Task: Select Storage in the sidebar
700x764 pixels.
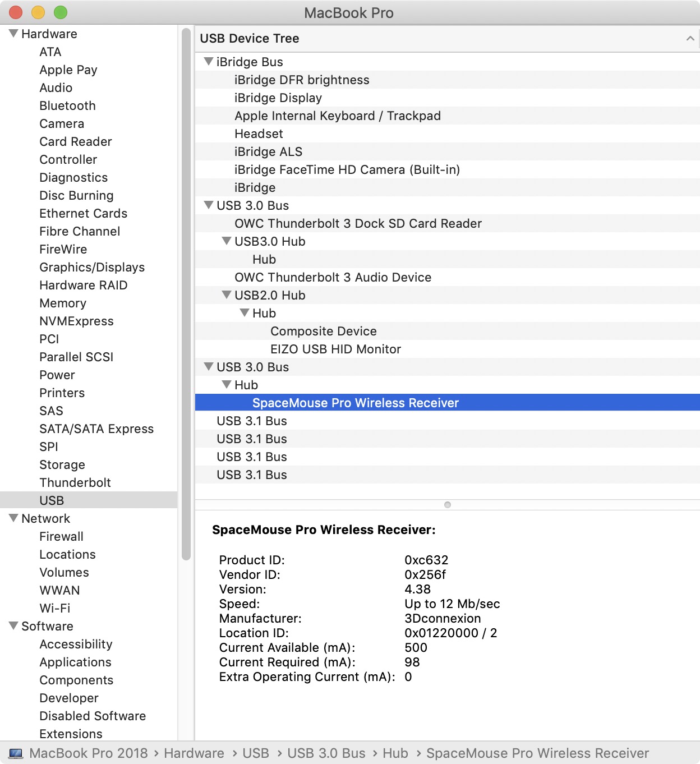Action: [62, 464]
